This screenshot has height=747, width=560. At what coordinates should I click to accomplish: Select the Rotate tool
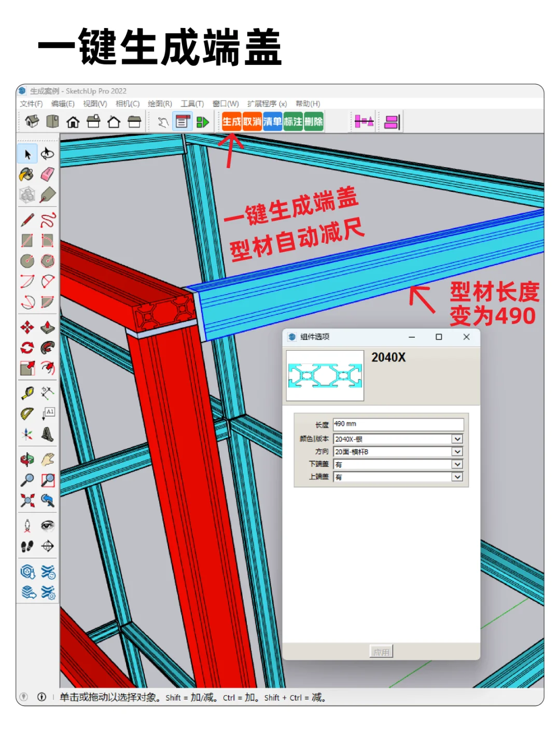pyautogui.click(x=27, y=347)
